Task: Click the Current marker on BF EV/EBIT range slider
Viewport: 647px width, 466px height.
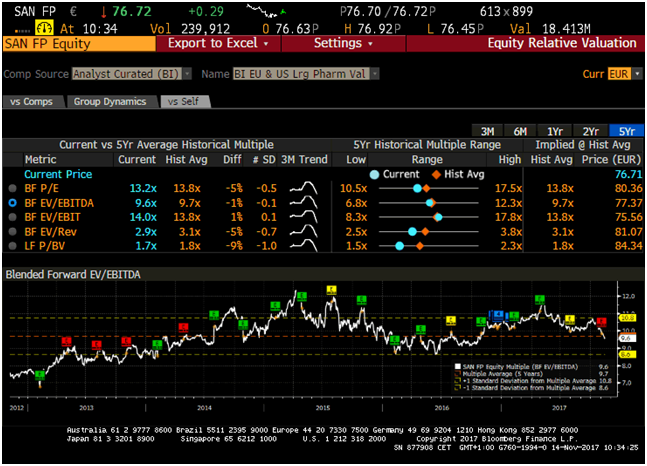Action: click(439, 217)
